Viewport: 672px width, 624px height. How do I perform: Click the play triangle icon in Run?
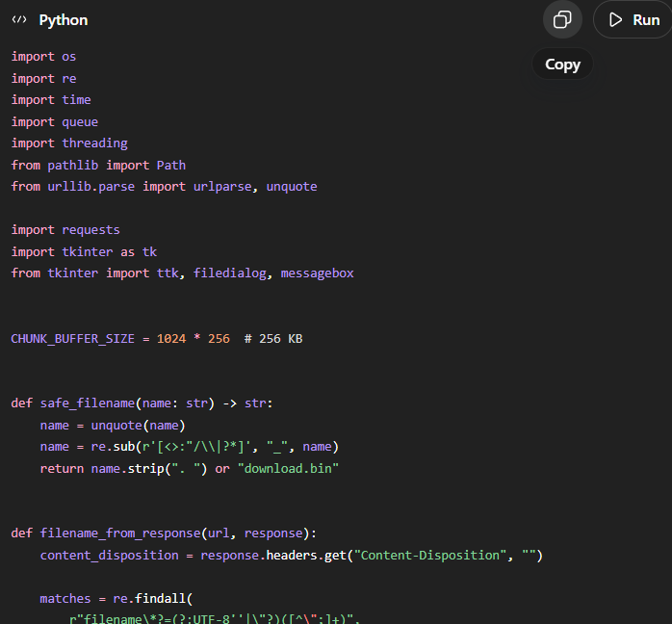coord(615,19)
